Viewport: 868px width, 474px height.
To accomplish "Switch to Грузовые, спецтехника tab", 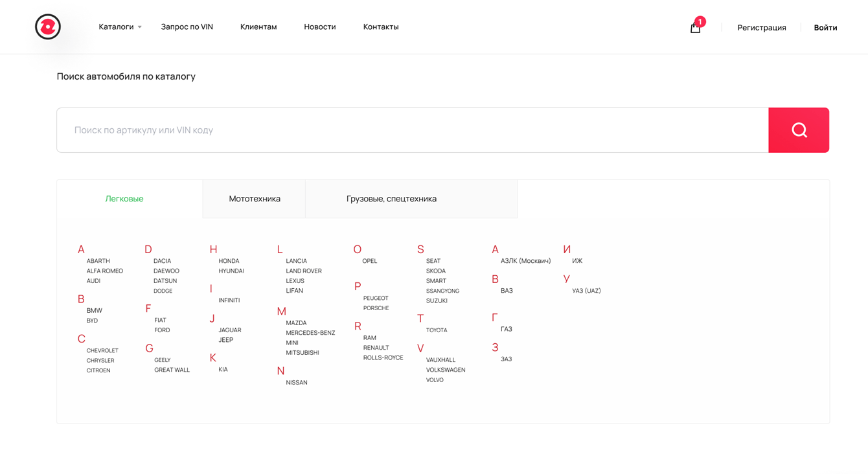I will [x=391, y=199].
